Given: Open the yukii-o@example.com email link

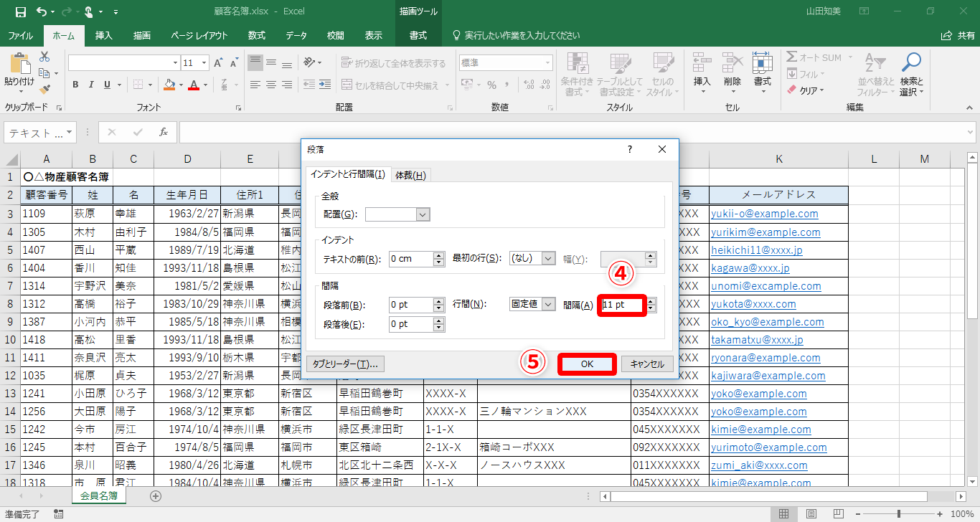Looking at the screenshot, I should click(765, 214).
